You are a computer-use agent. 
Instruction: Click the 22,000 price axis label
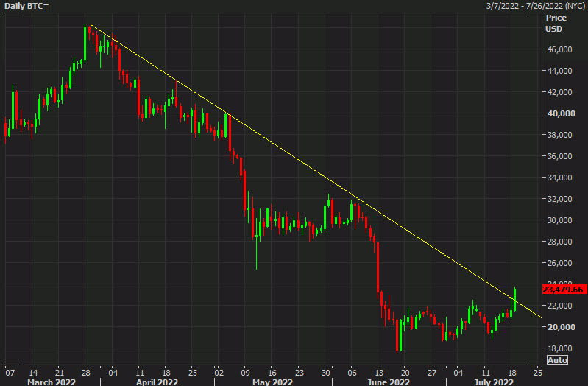(x=559, y=306)
